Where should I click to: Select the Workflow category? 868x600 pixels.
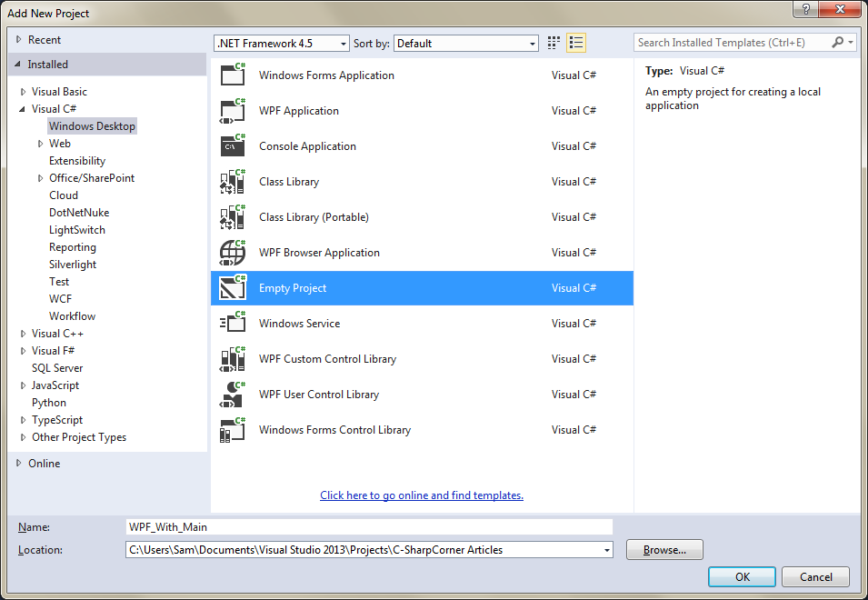[72, 316]
